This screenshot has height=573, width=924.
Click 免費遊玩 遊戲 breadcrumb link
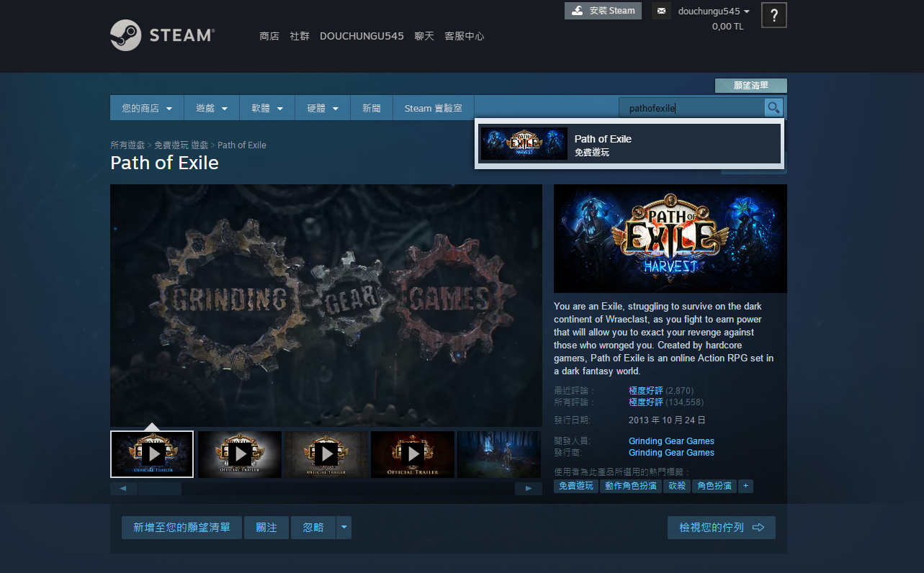click(181, 145)
